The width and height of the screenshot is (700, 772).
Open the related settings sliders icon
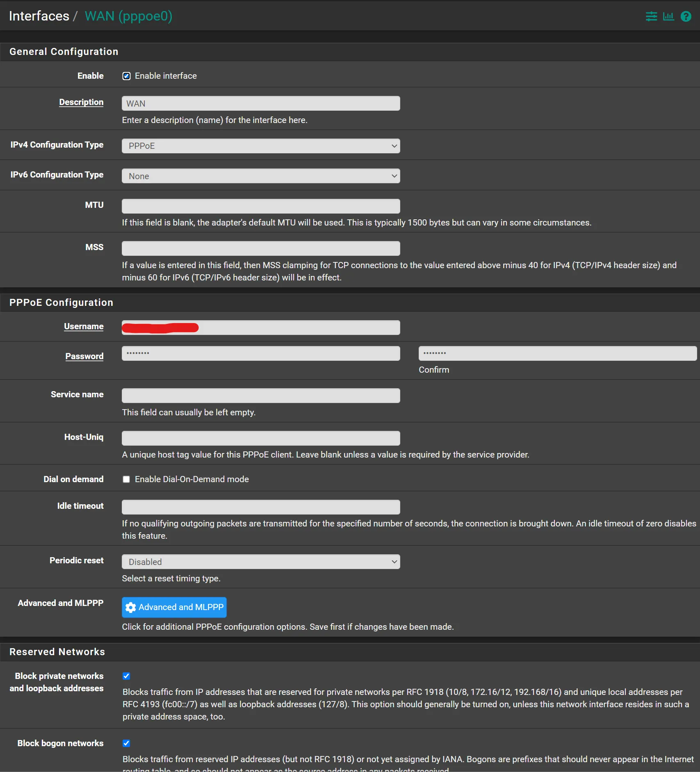pyautogui.click(x=651, y=16)
